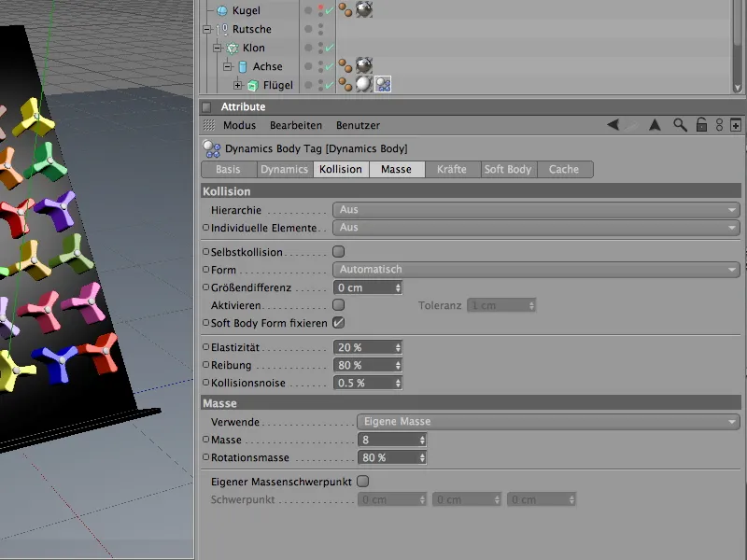
Task: Select the Dynamics Body tag on Flügel row
Action: pos(383,85)
